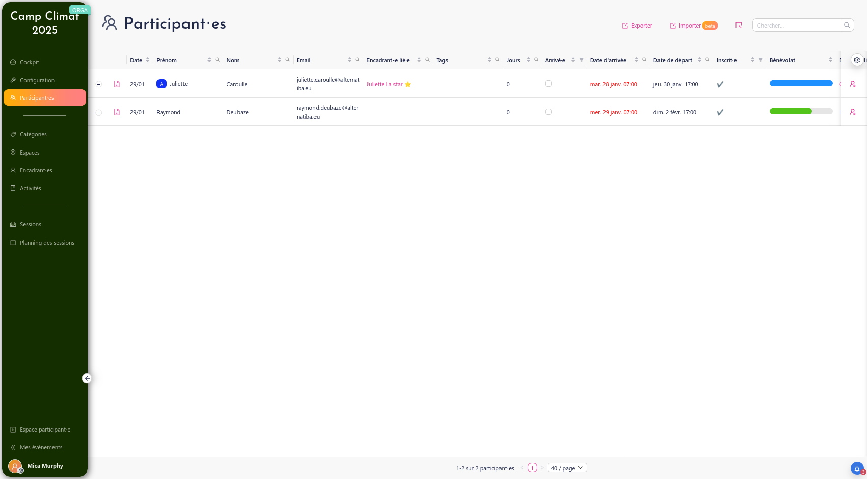This screenshot has width=868, height=479.
Task: Check Juliette's Arrivé·e checkbox
Action: (548, 84)
